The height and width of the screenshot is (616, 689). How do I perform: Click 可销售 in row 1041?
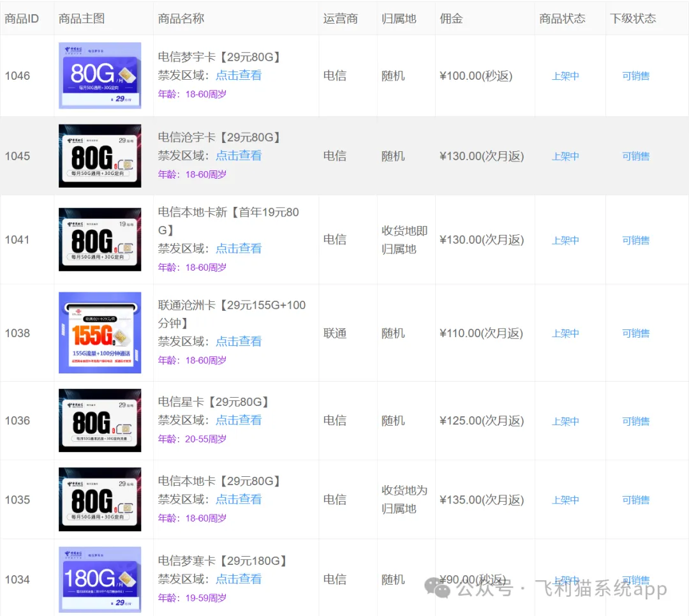(x=635, y=241)
